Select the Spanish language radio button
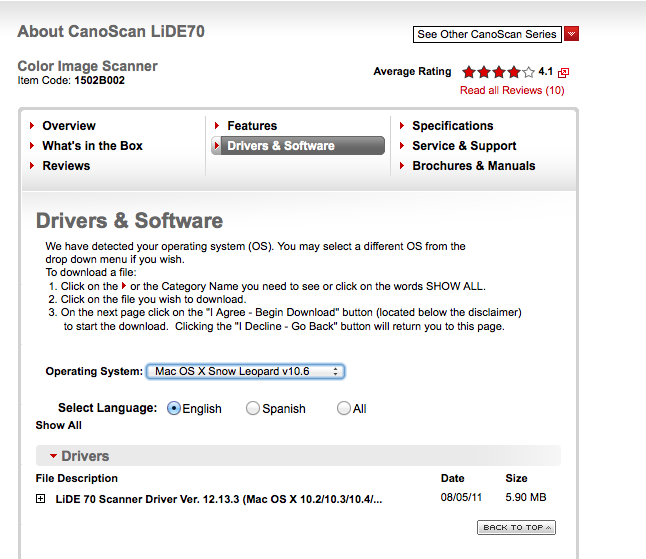This screenshot has width=646, height=559. (x=253, y=408)
